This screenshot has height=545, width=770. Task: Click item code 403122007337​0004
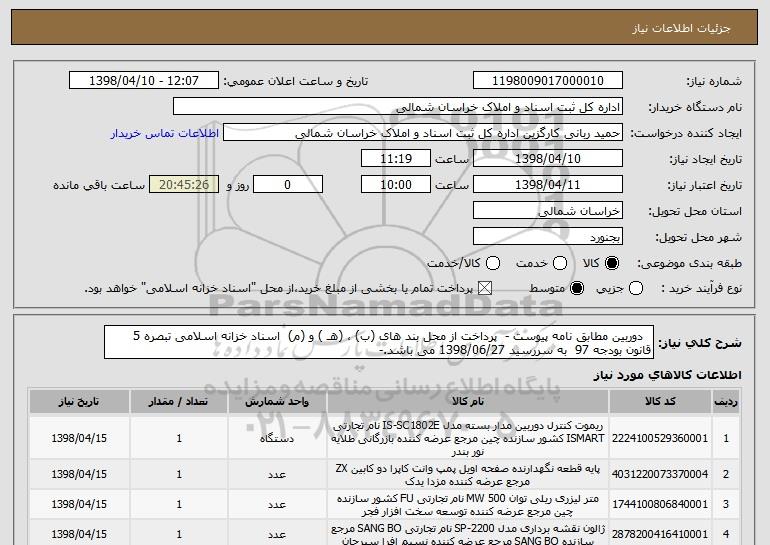click(660, 474)
